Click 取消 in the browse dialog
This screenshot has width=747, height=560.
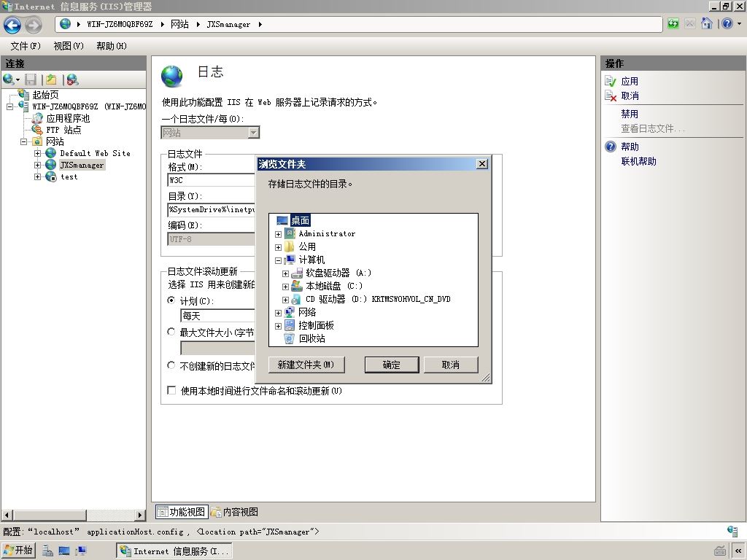coord(451,365)
